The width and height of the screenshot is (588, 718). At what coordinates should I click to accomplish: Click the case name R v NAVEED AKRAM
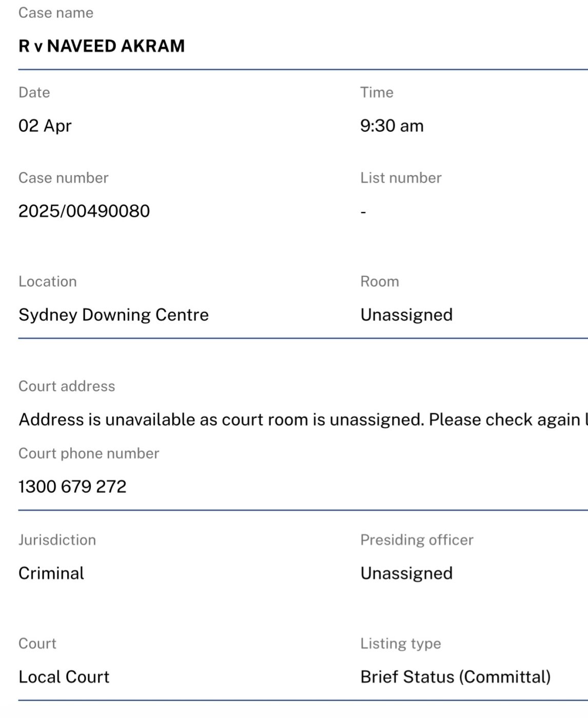point(102,46)
